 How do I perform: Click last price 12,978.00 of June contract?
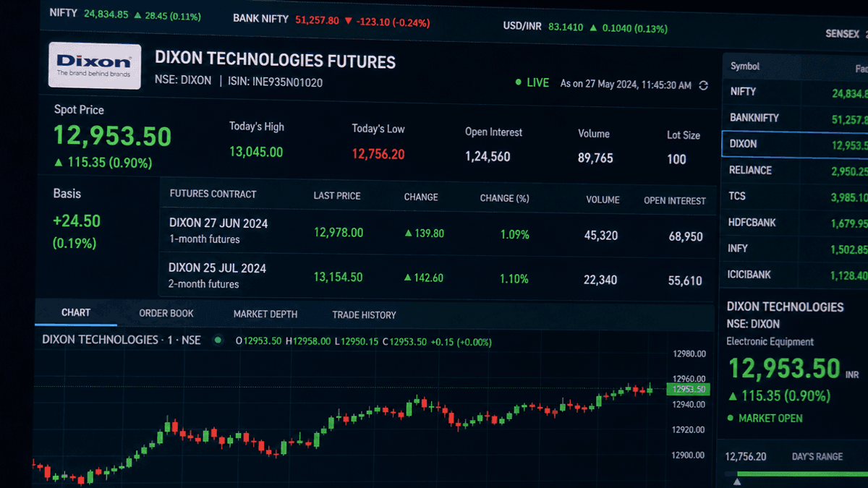point(339,233)
